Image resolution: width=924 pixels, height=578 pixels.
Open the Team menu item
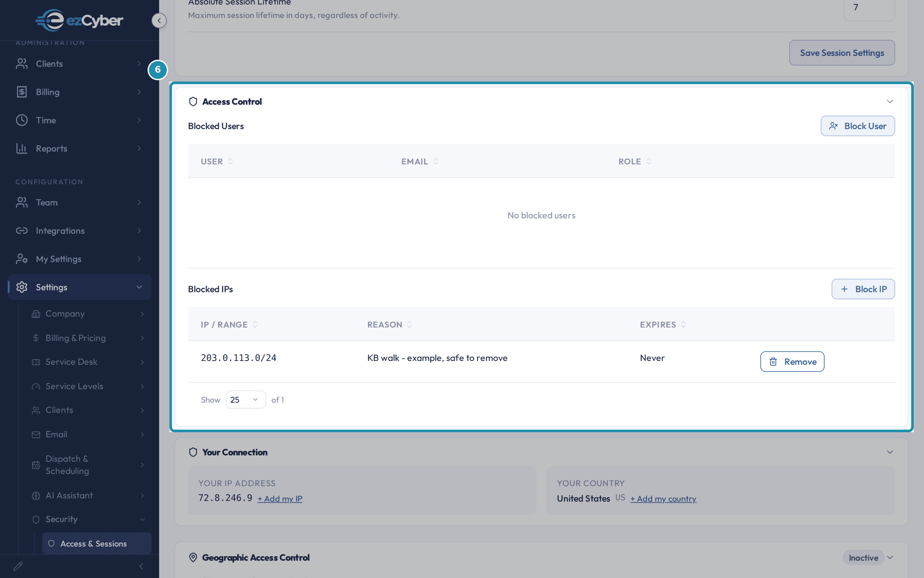pyautogui.click(x=80, y=202)
